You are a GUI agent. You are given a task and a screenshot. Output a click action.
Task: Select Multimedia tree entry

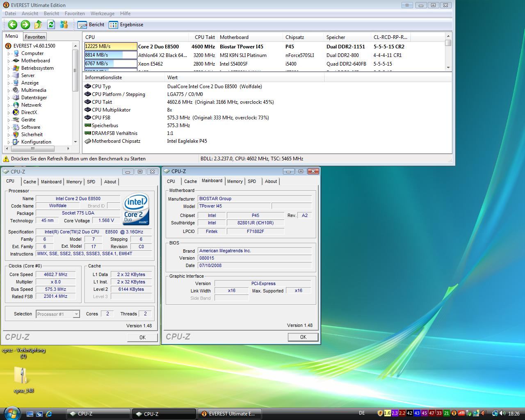coord(34,90)
